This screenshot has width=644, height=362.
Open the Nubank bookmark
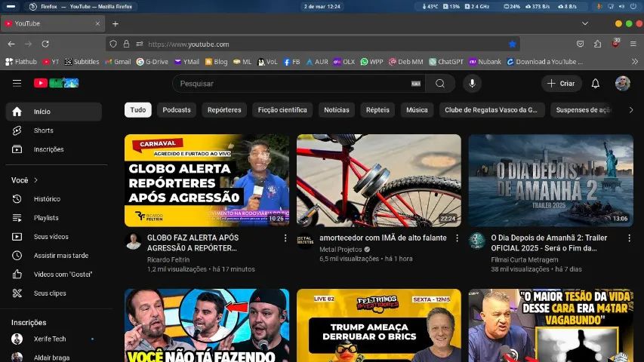coord(485,62)
